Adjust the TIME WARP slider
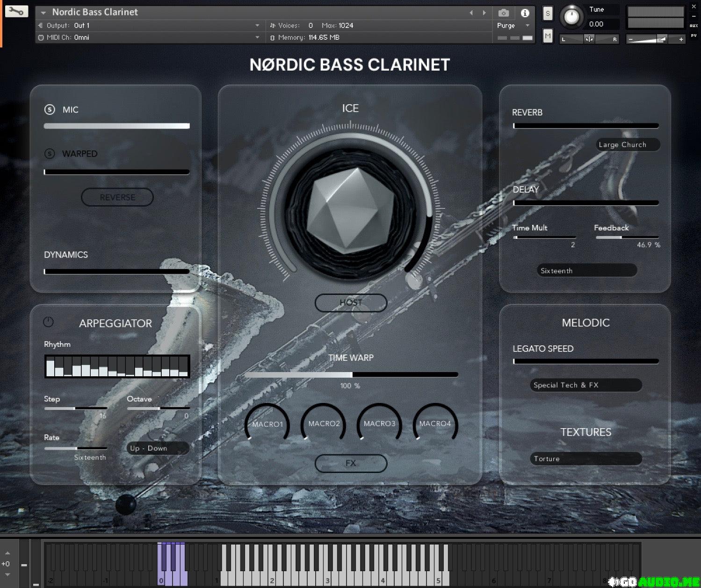701x588 pixels. (351, 374)
